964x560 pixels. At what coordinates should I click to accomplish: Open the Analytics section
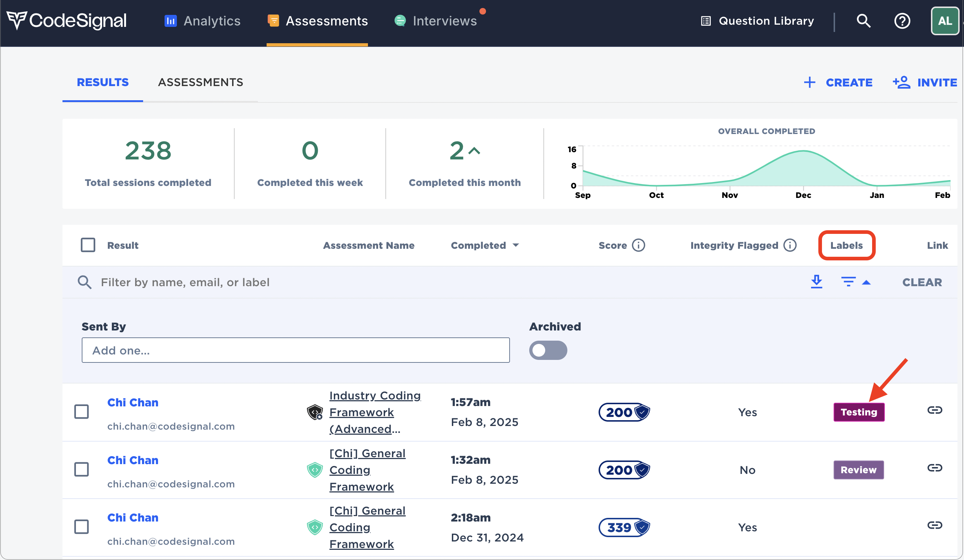(x=202, y=21)
